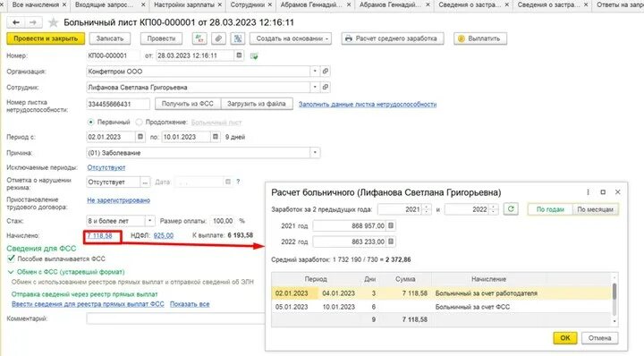Click Показать все link
Image resolution: width=644 pixels, height=356 pixels.
point(190,304)
